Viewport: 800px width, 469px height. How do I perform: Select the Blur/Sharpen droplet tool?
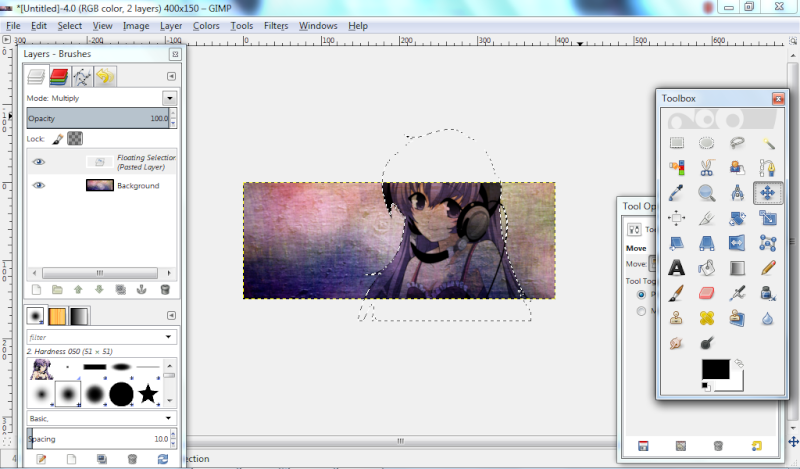point(768,318)
